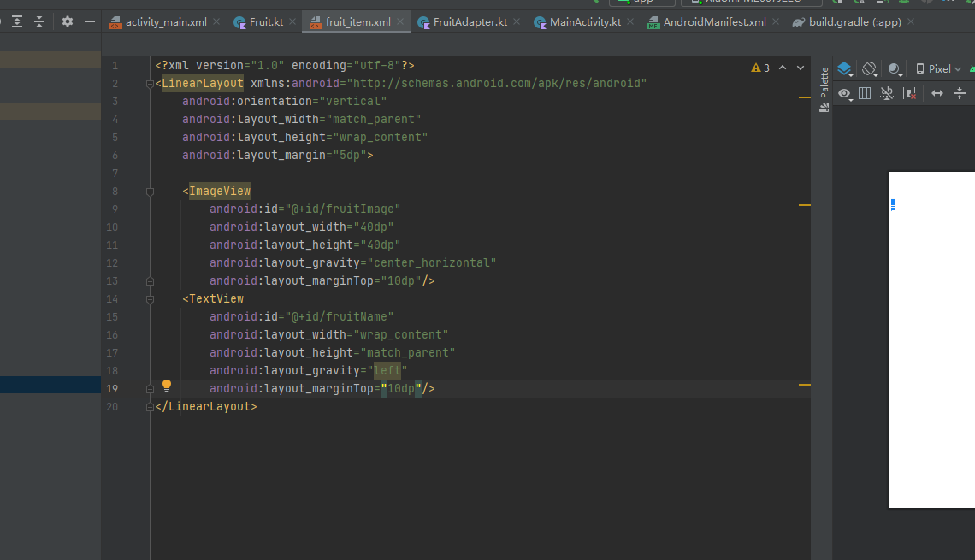Image resolution: width=975 pixels, height=560 pixels.
Task: Click the Collapse All icon in project toolbar
Action: tap(39, 21)
